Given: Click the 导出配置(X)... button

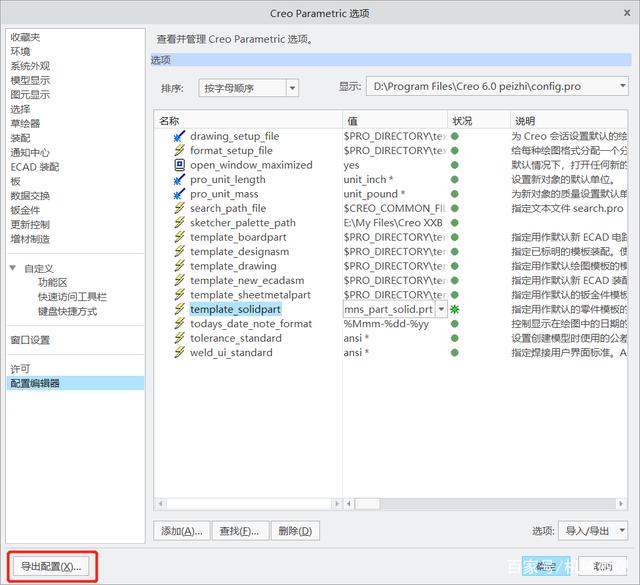Looking at the screenshot, I should click(x=51, y=566).
